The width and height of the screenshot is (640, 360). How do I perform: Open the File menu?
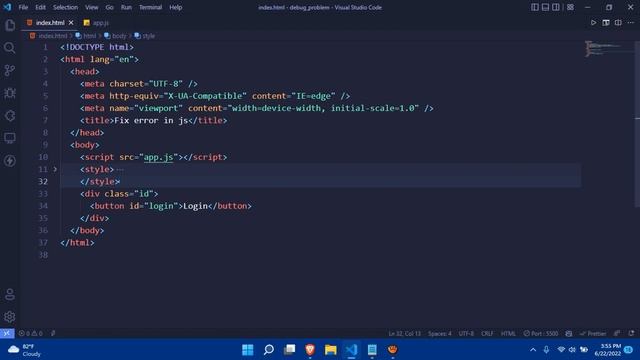(23, 7)
